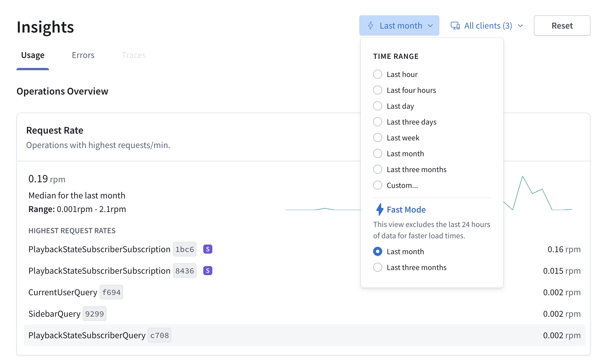This screenshot has height=364, width=607.
Task: Collapse the Last month dropdown via its chevron
Action: [430, 25]
